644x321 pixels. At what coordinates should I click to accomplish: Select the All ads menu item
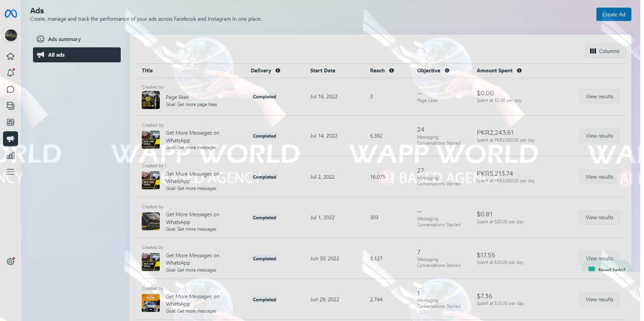coord(76,55)
